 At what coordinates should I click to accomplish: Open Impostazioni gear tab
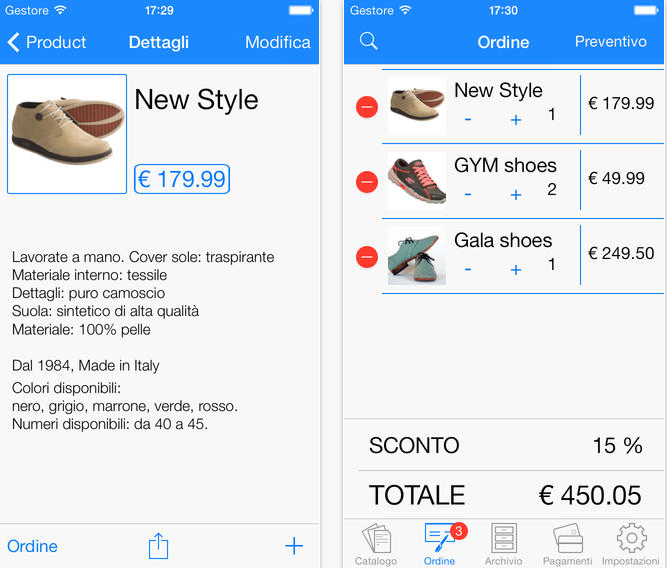point(631,545)
